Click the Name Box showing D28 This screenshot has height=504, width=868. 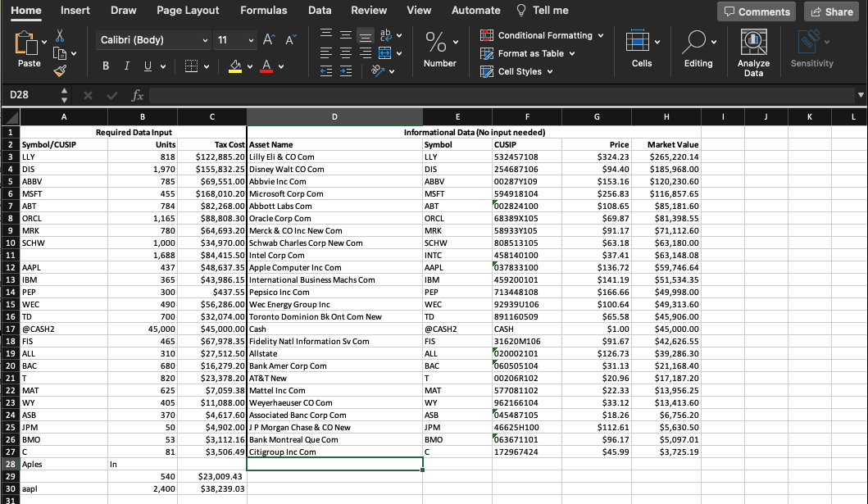click(x=30, y=95)
